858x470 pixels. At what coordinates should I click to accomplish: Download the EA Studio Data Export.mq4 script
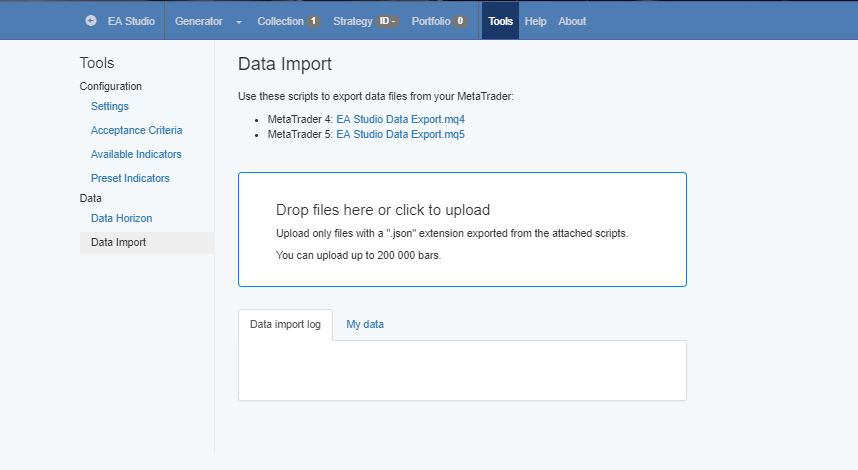tap(400, 119)
